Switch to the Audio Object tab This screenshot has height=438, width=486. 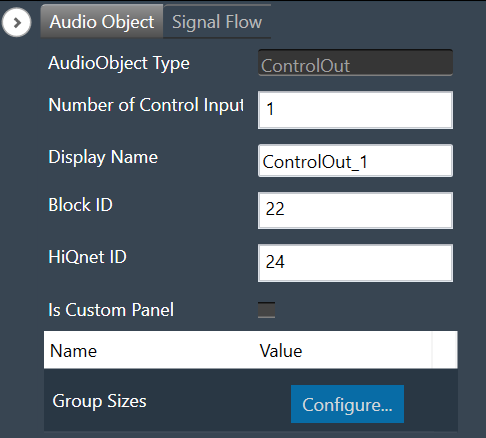(x=102, y=22)
